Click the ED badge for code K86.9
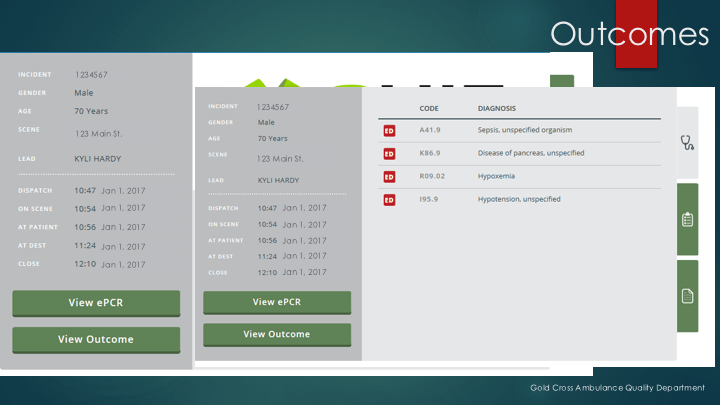This screenshot has width=720, height=405. click(390, 153)
